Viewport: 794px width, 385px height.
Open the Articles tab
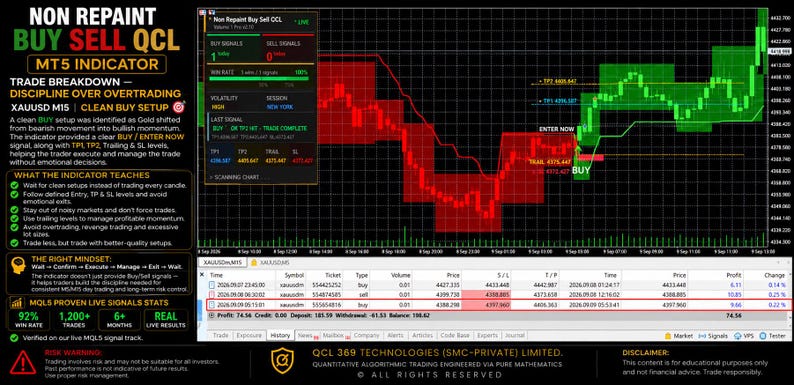click(x=422, y=335)
